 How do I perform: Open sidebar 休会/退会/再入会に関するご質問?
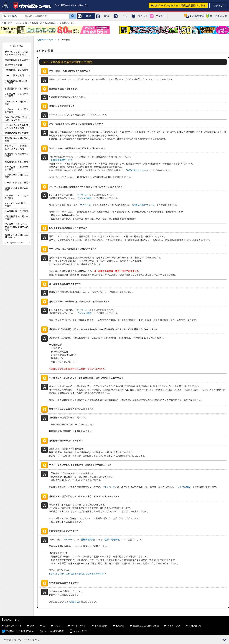click(17, 82)
